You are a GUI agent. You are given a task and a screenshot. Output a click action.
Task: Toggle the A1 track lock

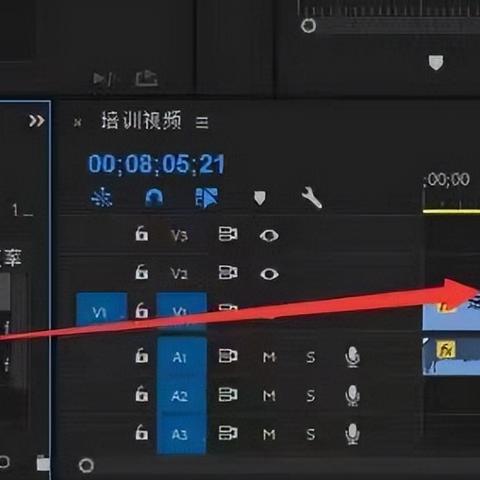[x=141, y=355]
